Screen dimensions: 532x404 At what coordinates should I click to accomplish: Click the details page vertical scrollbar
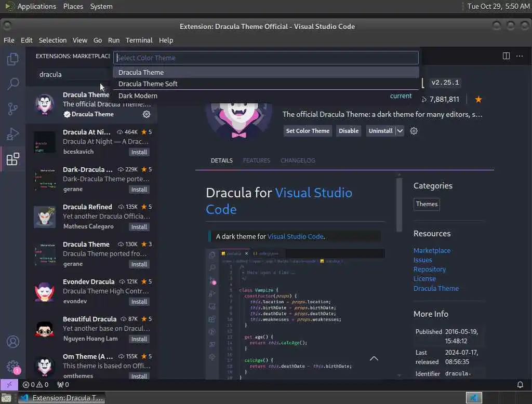pyautogui.click(x=399, y=205)
